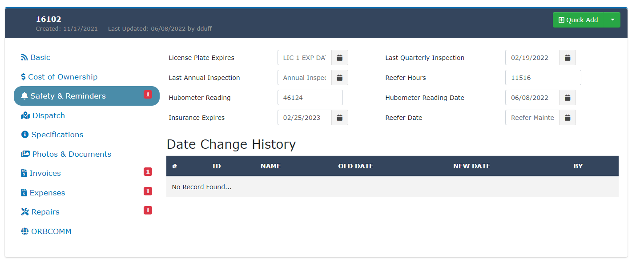Viewport: 644px width, 262px height.
Task: Click the red badge next to Invoices
Action: point(148,172)
